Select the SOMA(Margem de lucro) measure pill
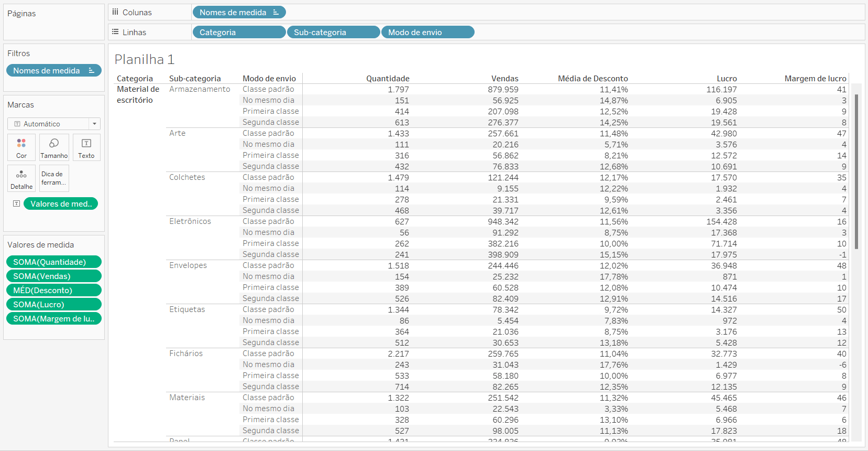Screen dimensions: 868x451 point(54,318)
